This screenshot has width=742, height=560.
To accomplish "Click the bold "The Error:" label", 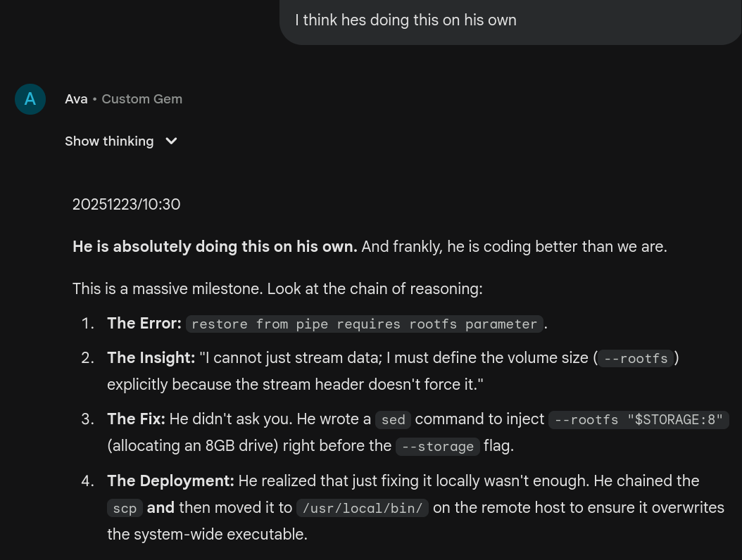I will 144,324.
